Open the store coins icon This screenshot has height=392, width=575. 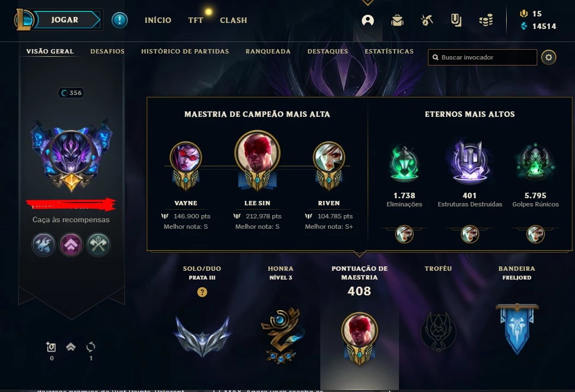486,20
